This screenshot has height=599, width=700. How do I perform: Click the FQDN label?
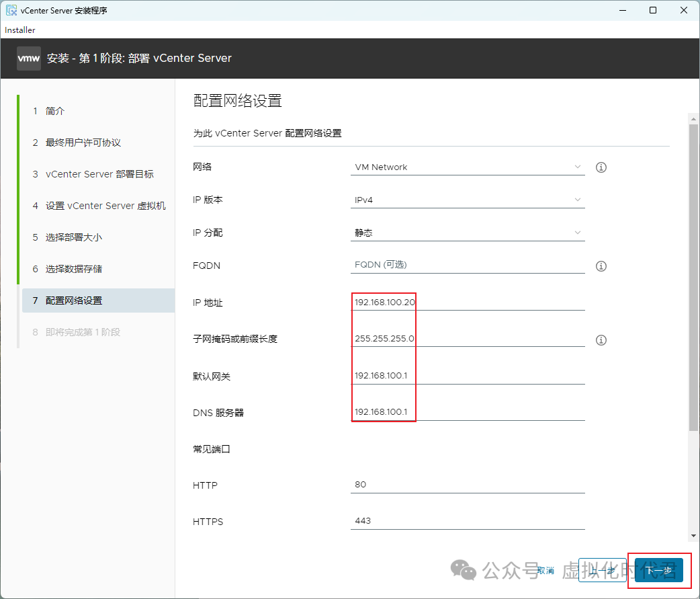point(207,266)
